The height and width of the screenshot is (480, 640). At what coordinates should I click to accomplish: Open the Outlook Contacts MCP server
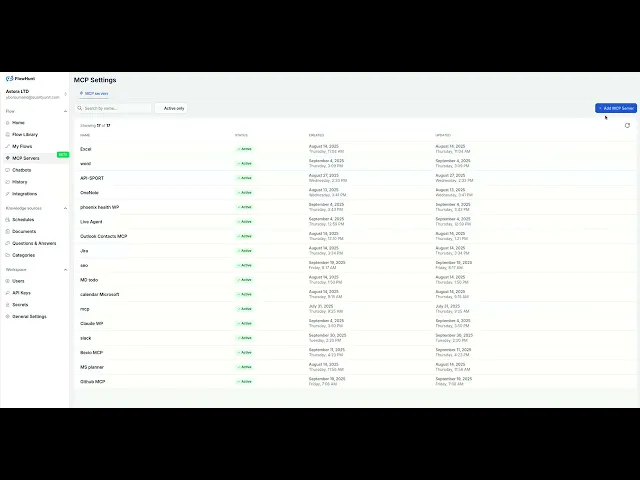click(x=355, y=236)
